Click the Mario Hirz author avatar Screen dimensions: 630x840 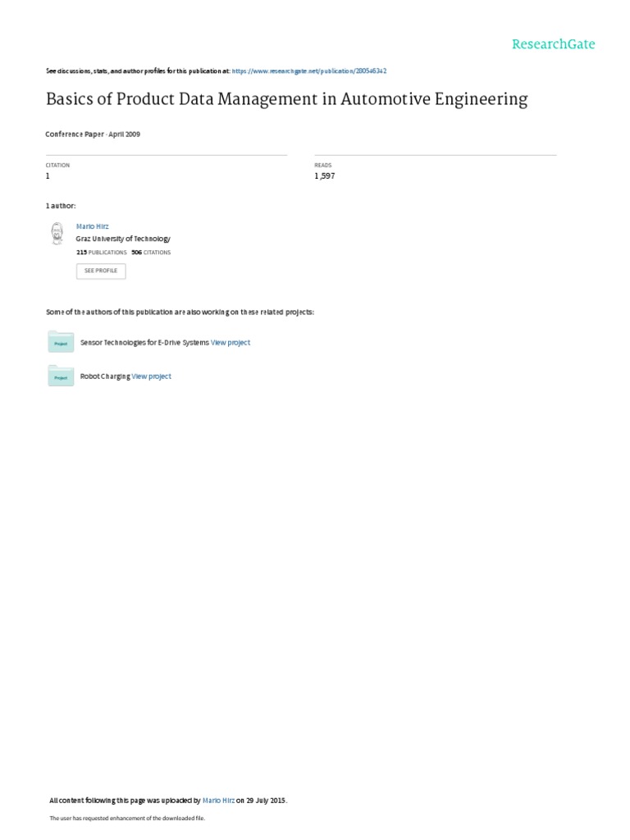[x=57, y=234]
